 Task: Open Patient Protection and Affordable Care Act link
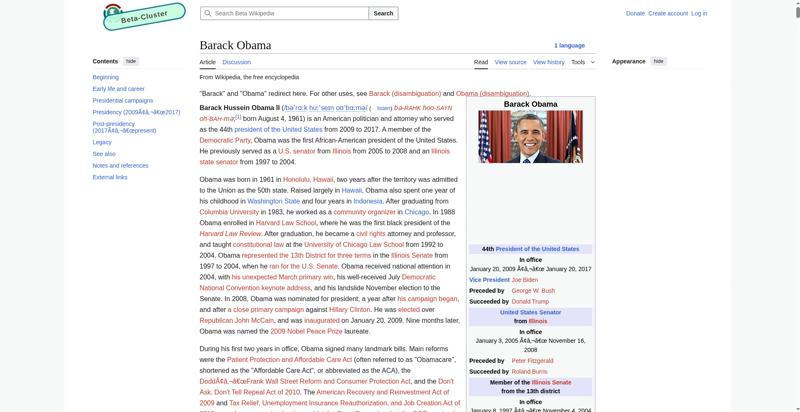click(289, 359)
